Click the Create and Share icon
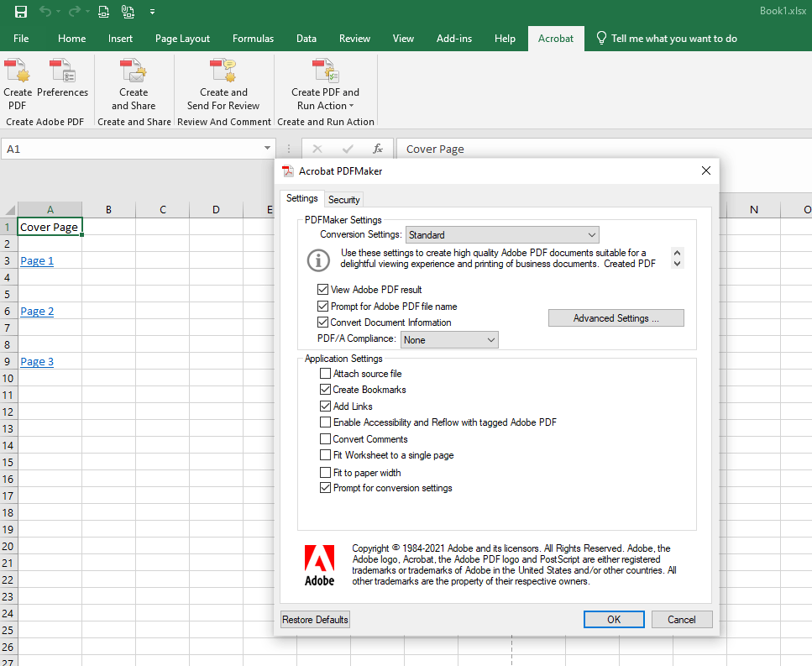The height and width of the screenshot is (666, 812). click(133, 71)
